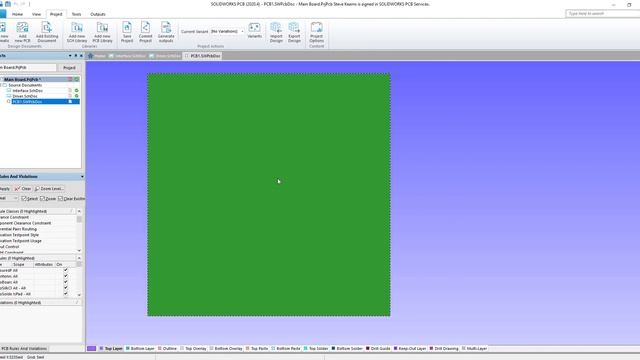
Task: Click the document icon beside PCB1.SWPcbDoc row
Action: click(x=70, y=101)
